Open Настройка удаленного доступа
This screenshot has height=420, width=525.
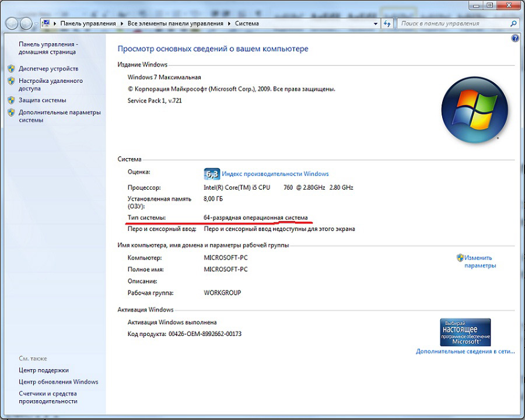51,85
